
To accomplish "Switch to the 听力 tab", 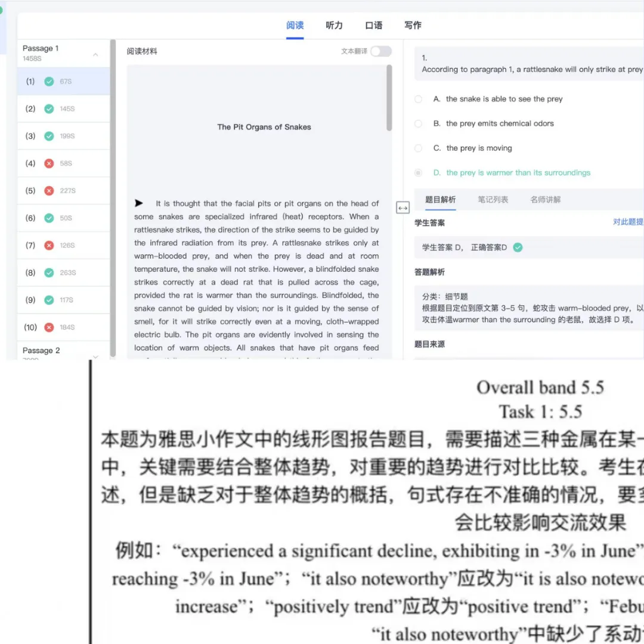I will point(334,26).
